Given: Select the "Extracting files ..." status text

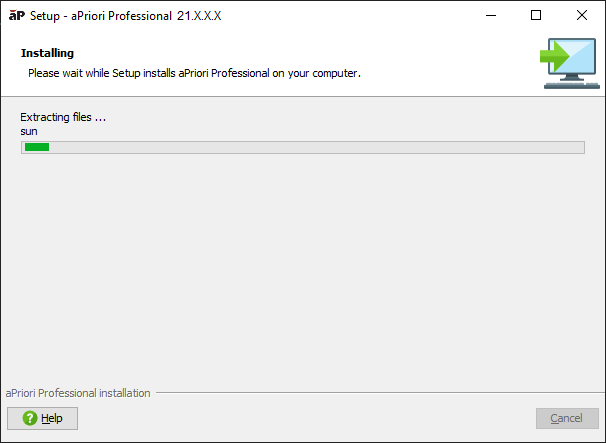Looking at the screenshot, I should pyautogui.click(x=63, y=117).
